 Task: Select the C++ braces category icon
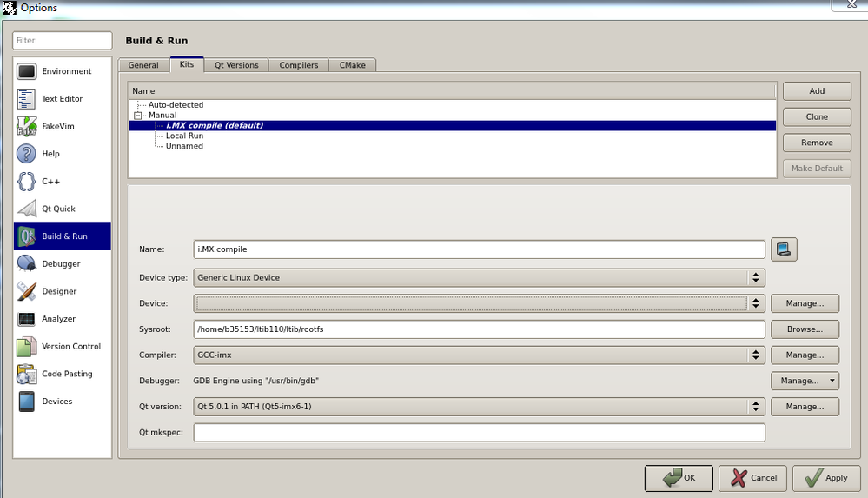point(26,181)
